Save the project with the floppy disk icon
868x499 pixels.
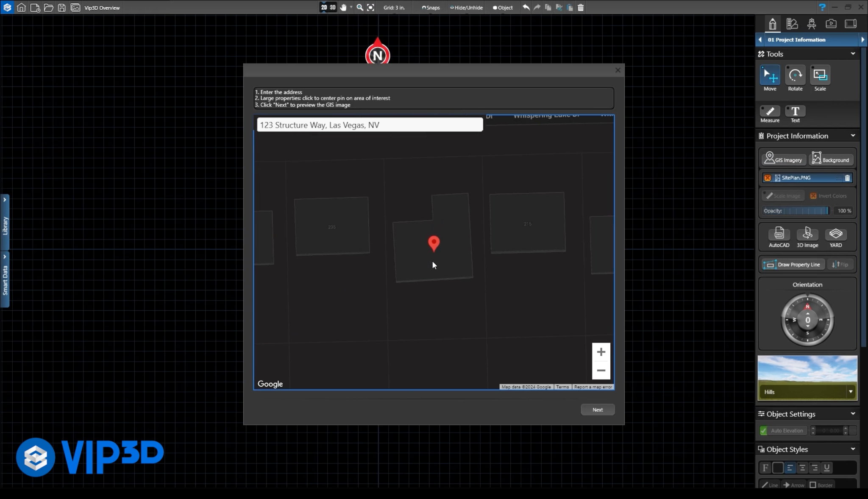click(61, 7)
